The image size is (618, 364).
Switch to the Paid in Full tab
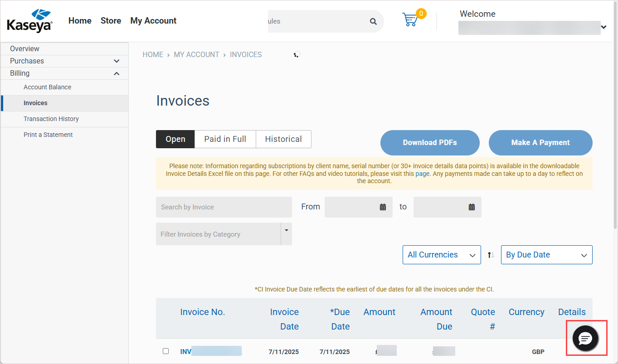point(225,139)
